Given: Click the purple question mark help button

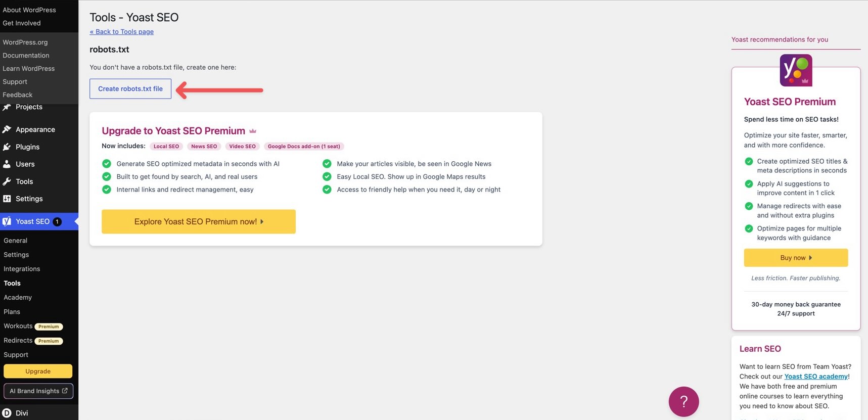Looking at the screenshot, I should [683, 401].
